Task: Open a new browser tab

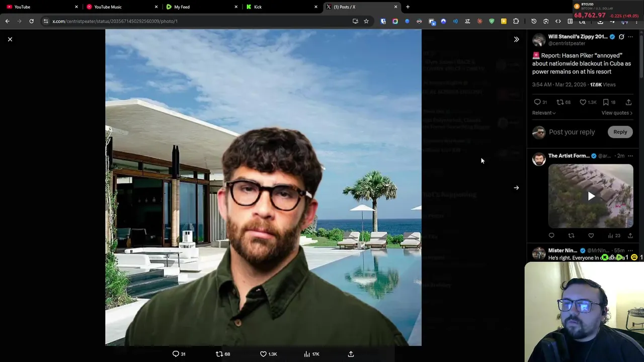Action: point(408,7)
